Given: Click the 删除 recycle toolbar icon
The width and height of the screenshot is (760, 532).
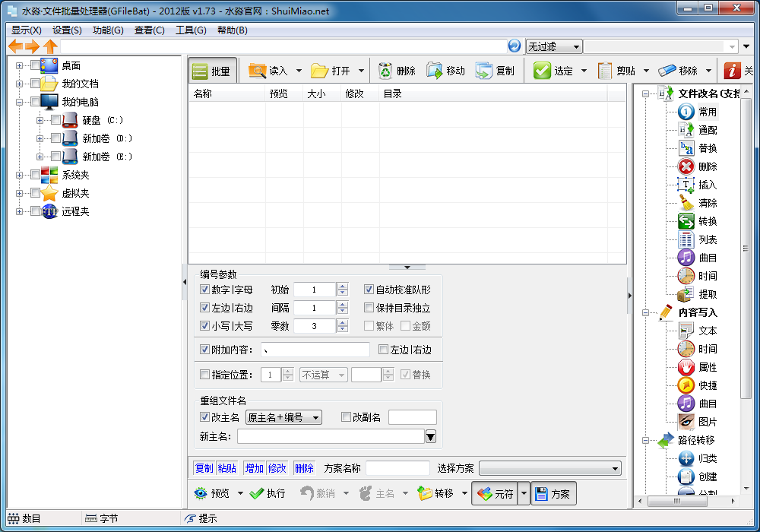Looking at the screenshot, I should [x=385, y=71].
